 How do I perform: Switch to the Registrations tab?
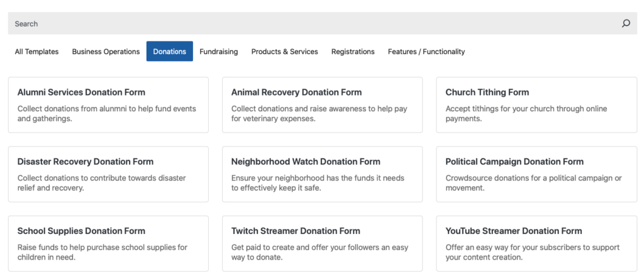(x=353, y=52)
